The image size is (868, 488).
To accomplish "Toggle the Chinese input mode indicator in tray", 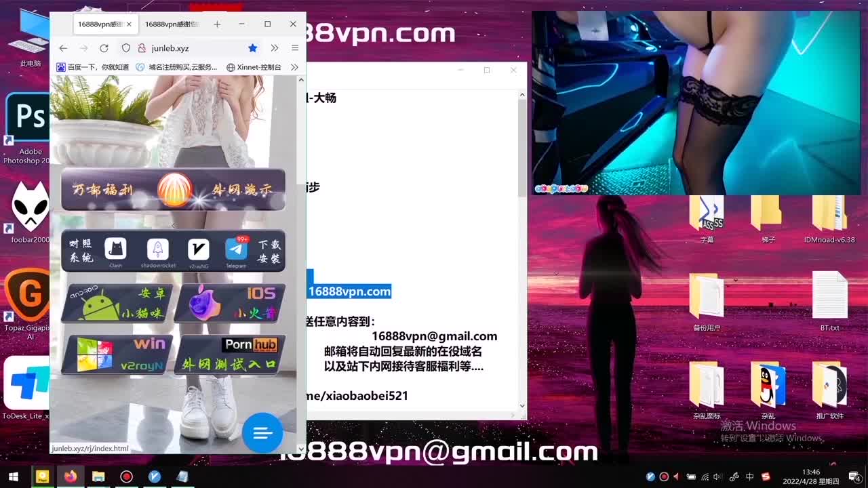I will click(749, 476).
